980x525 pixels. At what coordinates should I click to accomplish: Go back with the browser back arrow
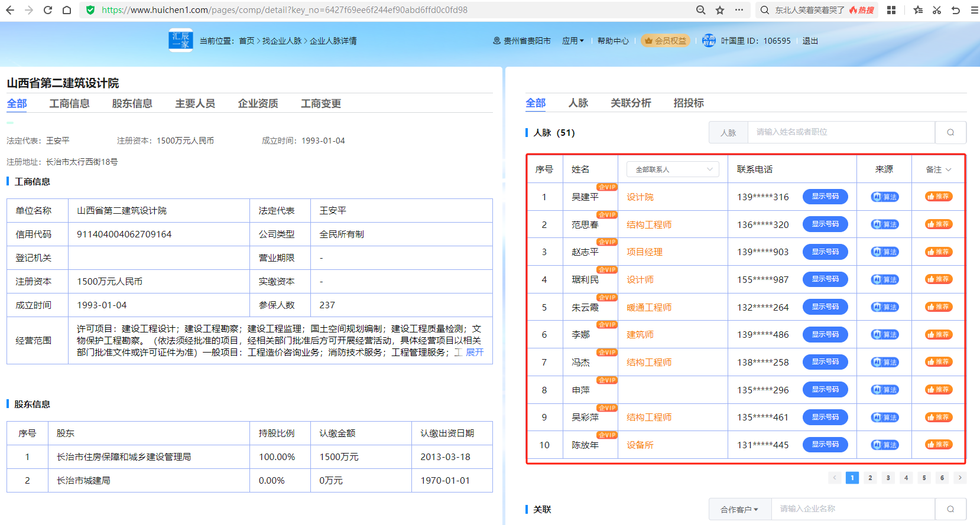click(x=11, y=10)
